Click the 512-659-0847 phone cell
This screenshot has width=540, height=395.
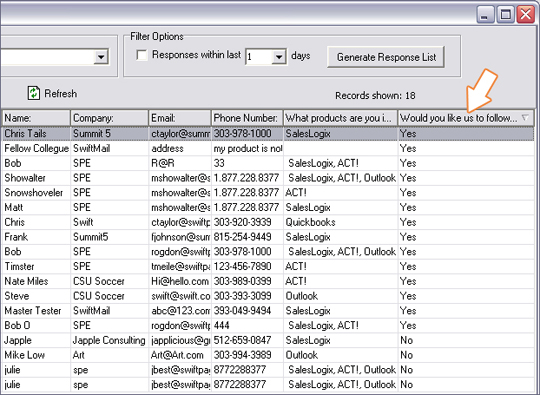[247, 341]
